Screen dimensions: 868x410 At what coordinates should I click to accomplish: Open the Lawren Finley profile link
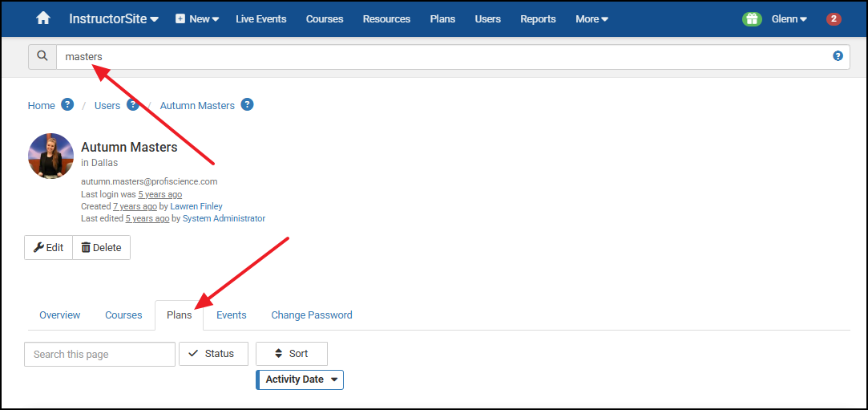tap(196, 206)
